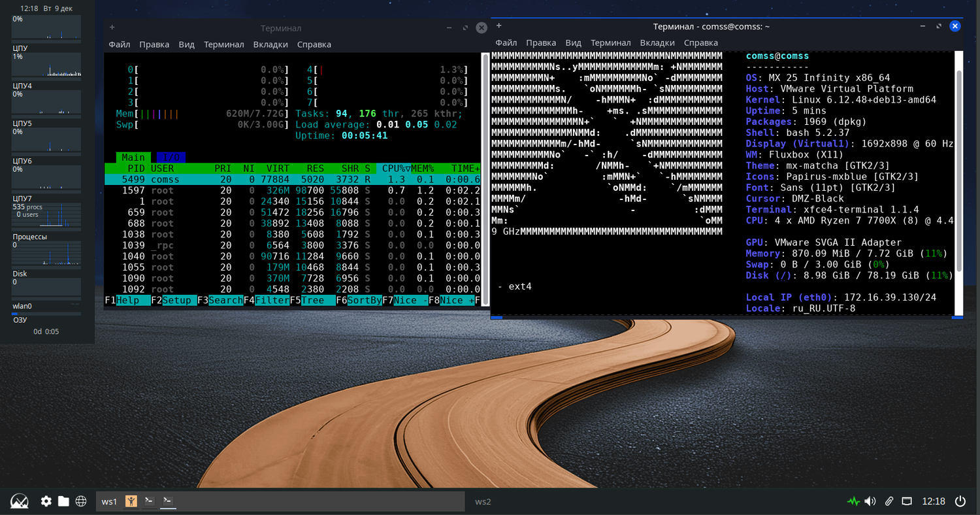
Task: Open htop SortBy options
Action: (365, 301)
